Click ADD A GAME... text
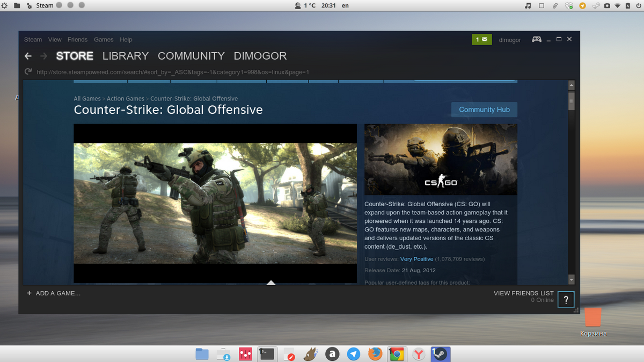 tap(58, 293)
